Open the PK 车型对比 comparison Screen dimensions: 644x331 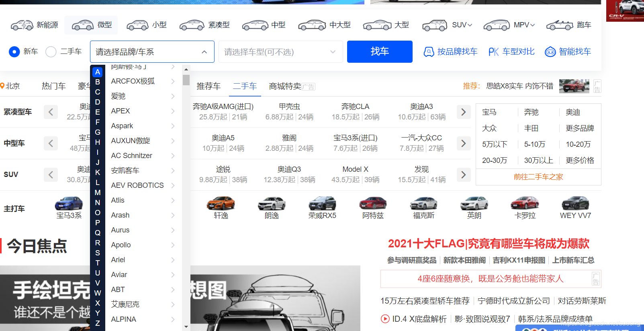pos(511,51)
